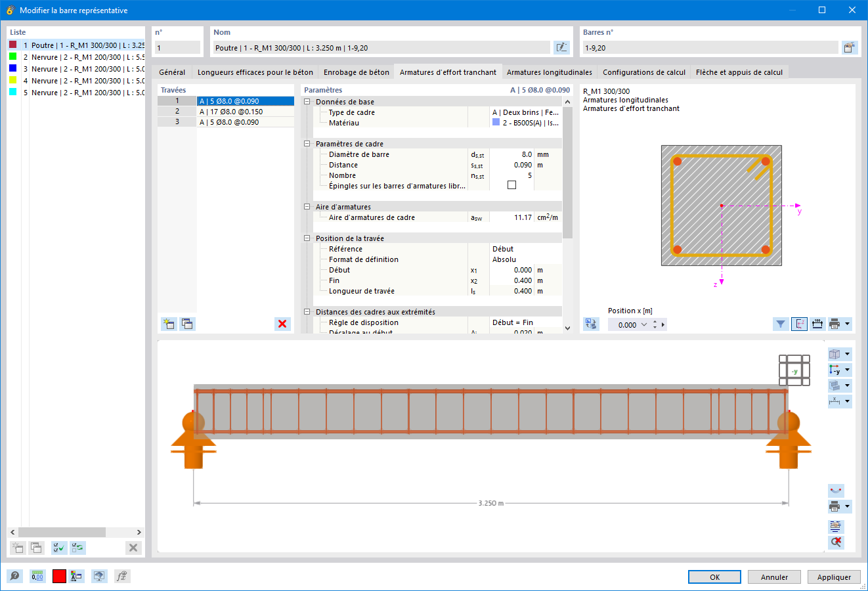The image size is (868, 591).
Task: Click the reinforcement list icon above the zoom reset
Action: (836, 526)
